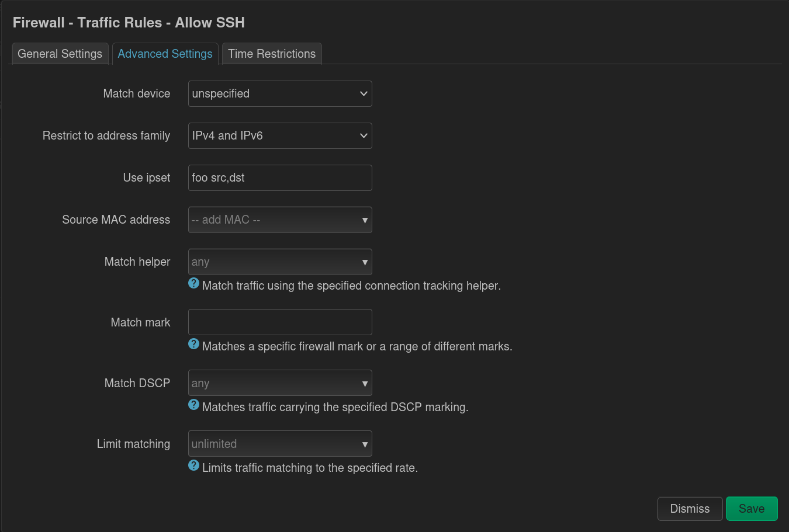Click the arrow on the address family selector
The image size is (789, 532).
[364, 135]
